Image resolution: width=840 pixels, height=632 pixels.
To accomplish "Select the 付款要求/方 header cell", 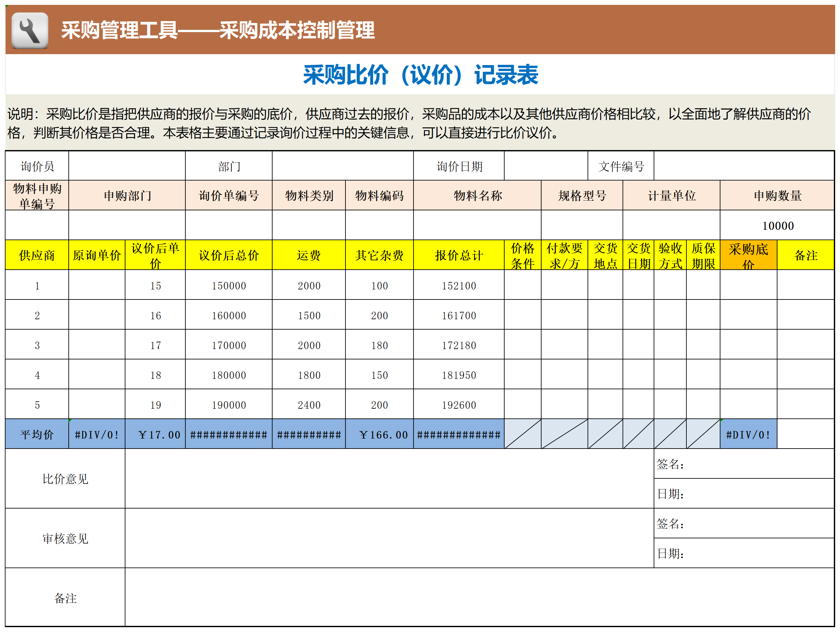I will point(565,255).
